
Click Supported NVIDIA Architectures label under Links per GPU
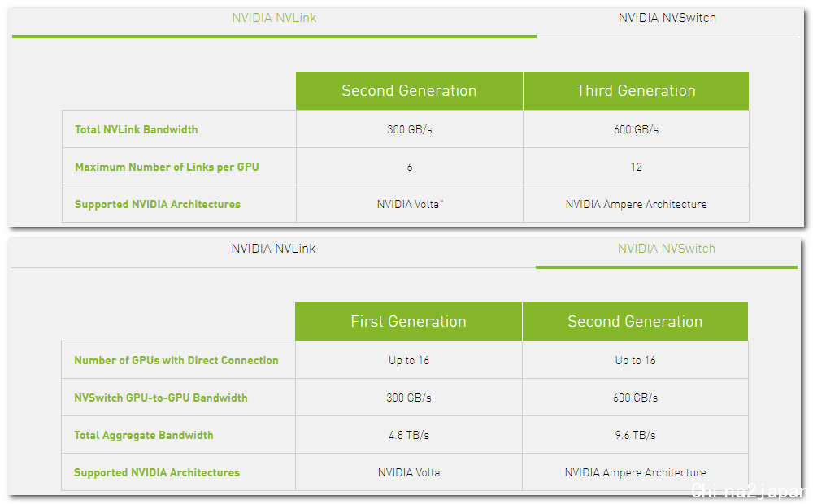[158, 204]
